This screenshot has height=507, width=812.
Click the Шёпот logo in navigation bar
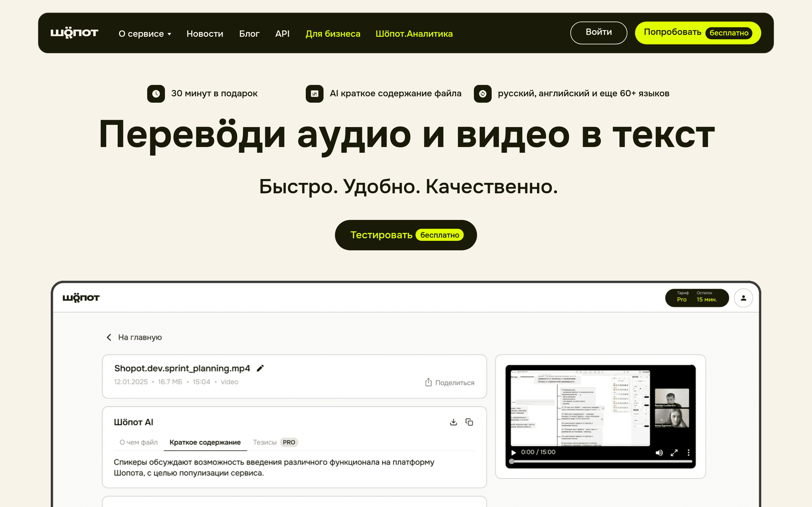point(74,33)
